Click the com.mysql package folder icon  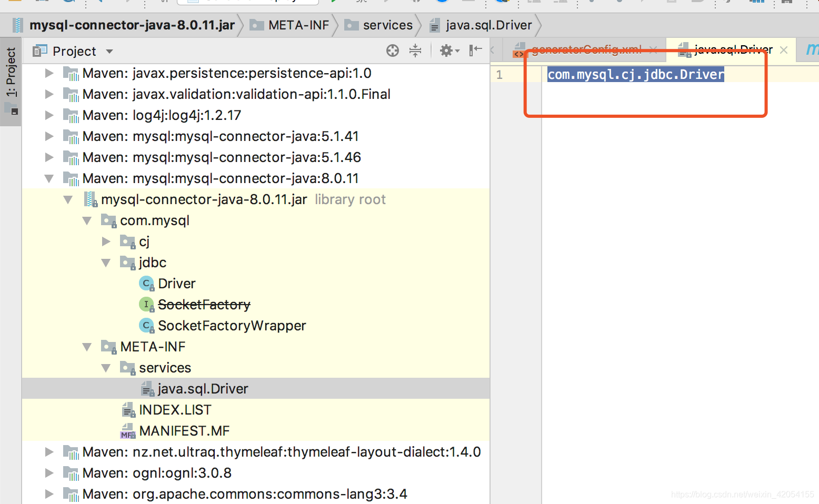coord(109,220)
